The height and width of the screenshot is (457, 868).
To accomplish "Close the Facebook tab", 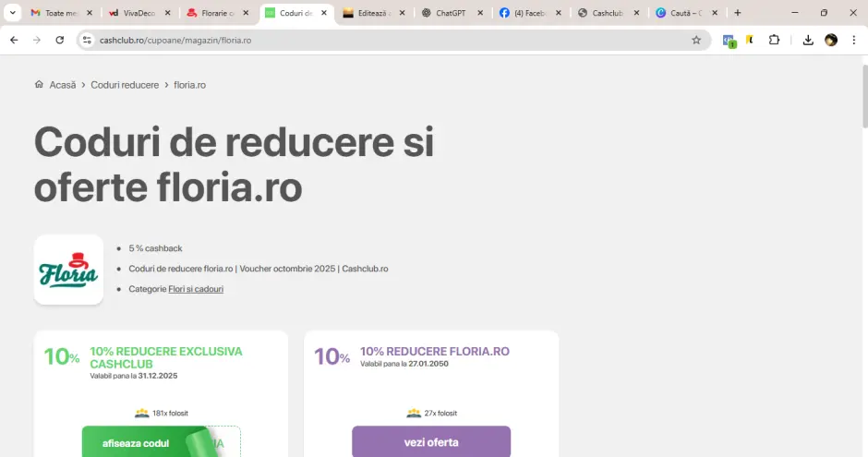I will 558,13.
